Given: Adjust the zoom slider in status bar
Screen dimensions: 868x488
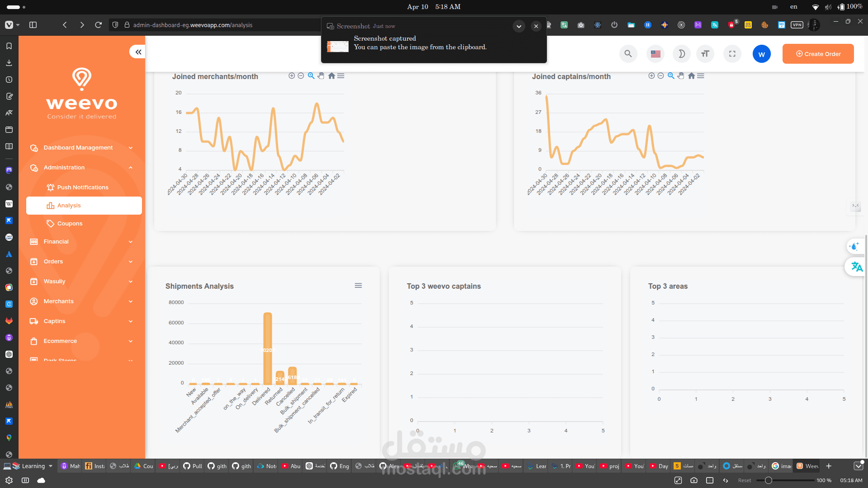Looking at the screenshot, I should pyautogui.click(x=768, y=480).
